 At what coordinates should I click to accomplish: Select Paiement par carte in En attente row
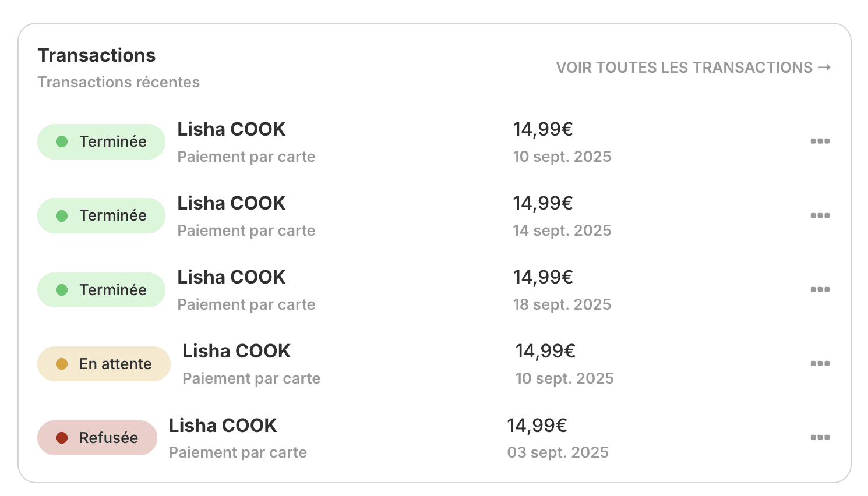[251, 378]
